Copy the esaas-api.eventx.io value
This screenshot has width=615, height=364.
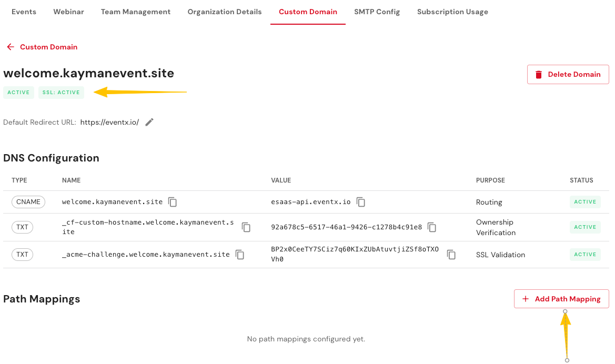point(361,202)
